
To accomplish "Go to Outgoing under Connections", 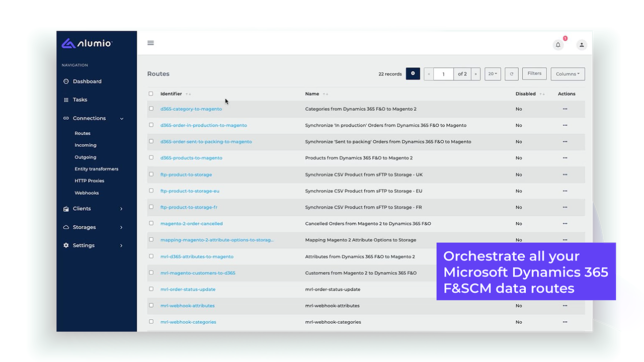I will pos(86,157).
